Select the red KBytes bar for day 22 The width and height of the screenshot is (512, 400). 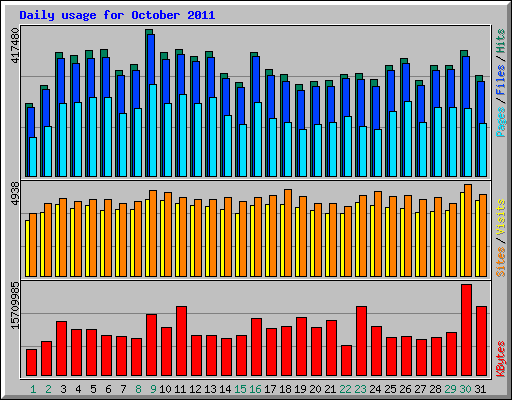pyautogui.click(x=346, y=361)
